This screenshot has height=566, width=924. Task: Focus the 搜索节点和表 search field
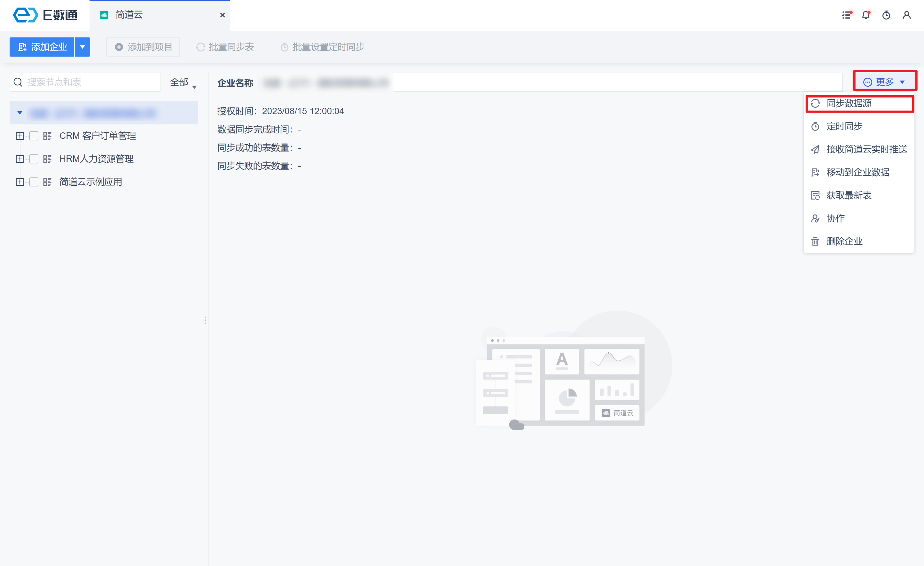tap(90, 82)
